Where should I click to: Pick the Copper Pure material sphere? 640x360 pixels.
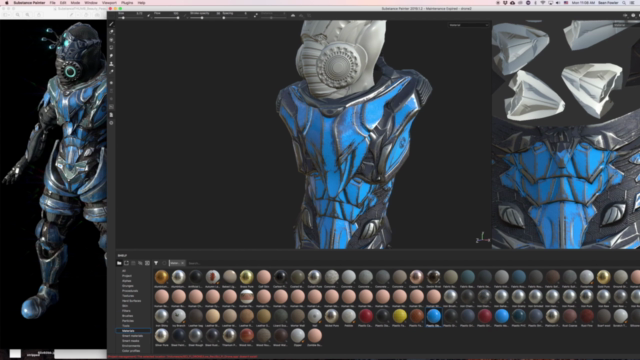point(416,277)
